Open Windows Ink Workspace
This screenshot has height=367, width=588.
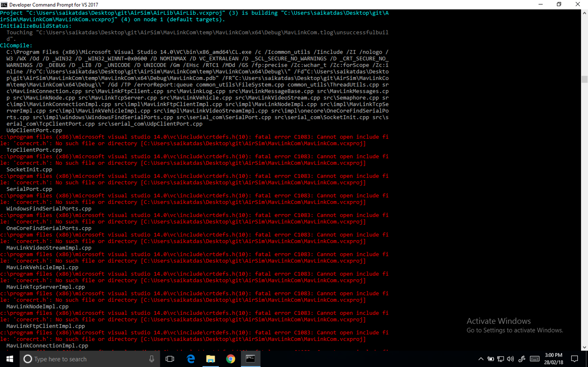pos(522,359)
